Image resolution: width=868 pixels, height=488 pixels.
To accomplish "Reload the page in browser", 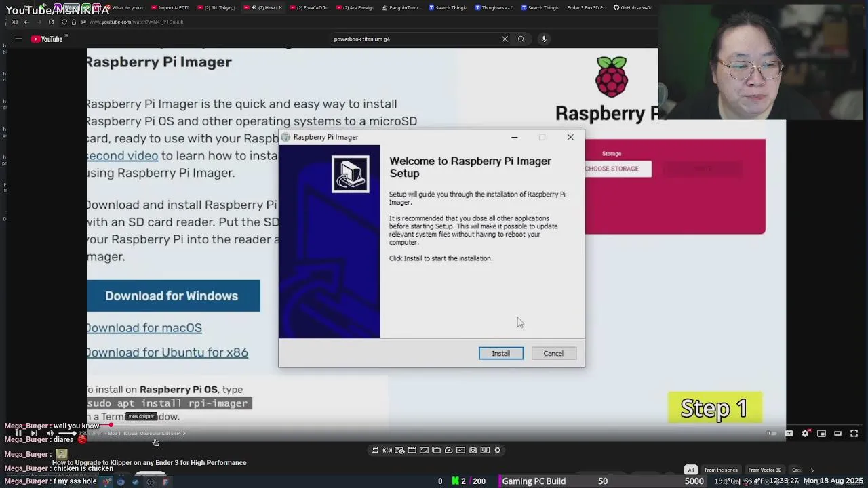I will pos(51,22).
